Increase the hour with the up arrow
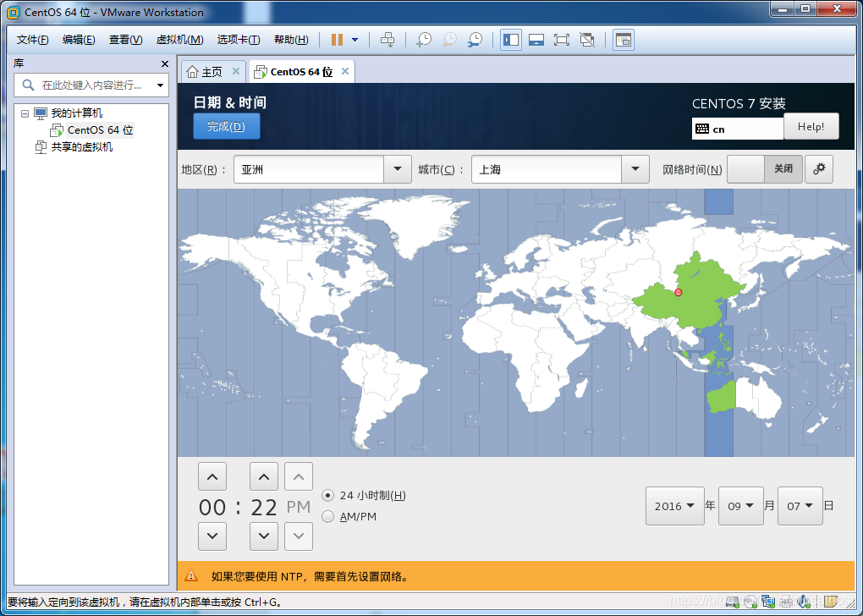 (x=212, y=476)
